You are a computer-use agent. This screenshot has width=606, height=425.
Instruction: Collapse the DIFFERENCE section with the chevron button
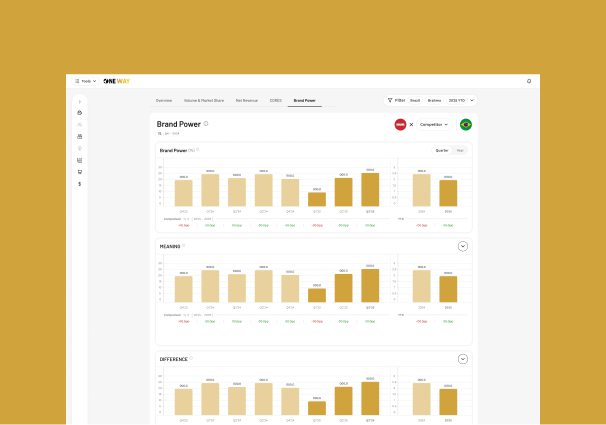463,359
